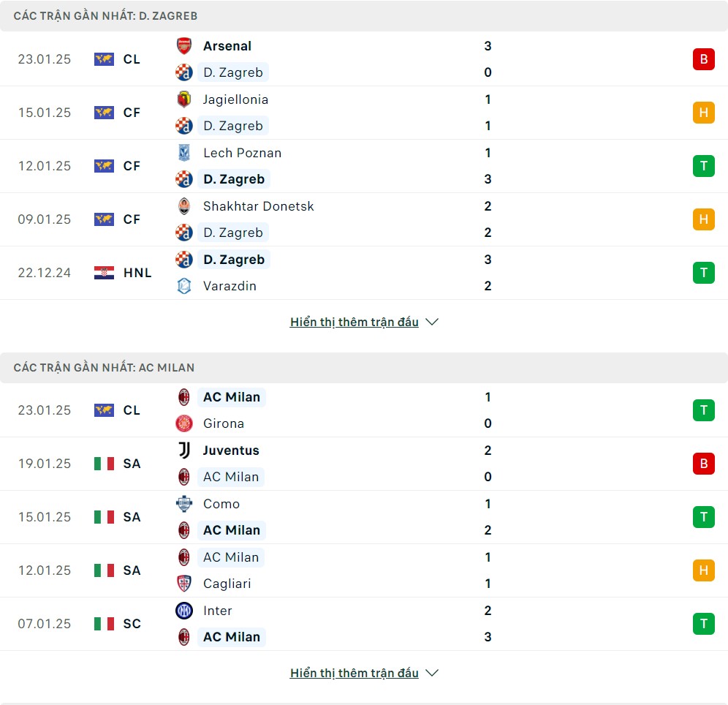Click the Croatian flag beside HNL
728x705 pixels.
[104, 273]
